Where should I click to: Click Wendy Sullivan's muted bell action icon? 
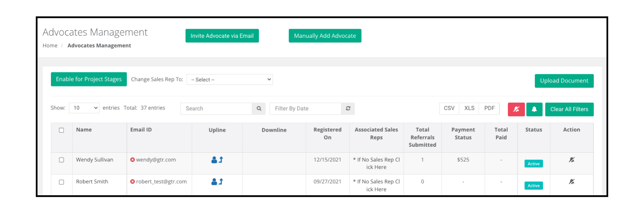pos(572,160)
